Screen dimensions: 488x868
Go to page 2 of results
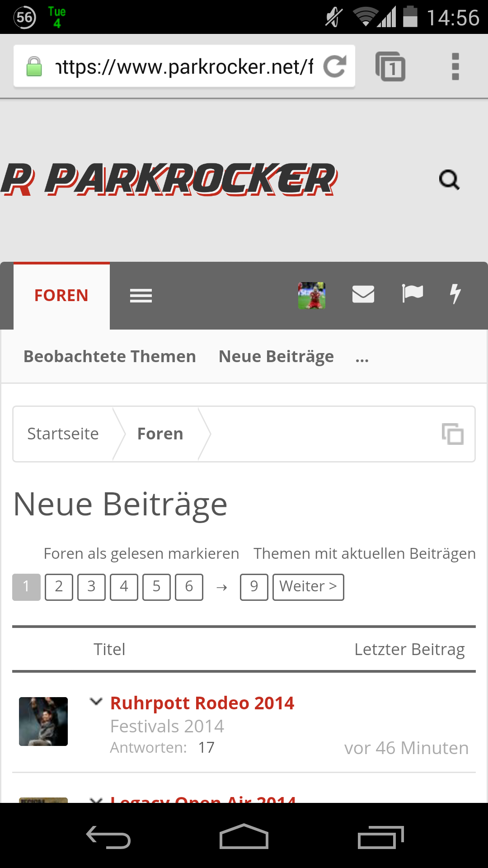(x=59, y=587)
